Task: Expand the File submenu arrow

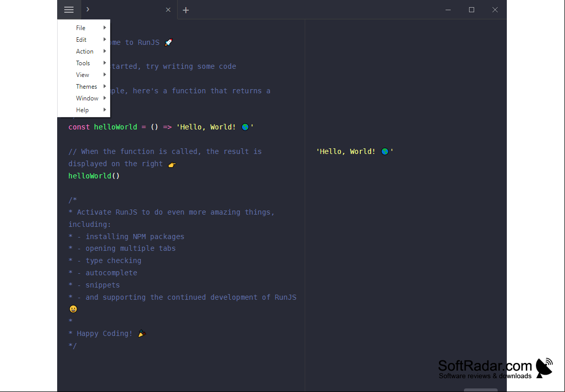Action: click(105, 28)
